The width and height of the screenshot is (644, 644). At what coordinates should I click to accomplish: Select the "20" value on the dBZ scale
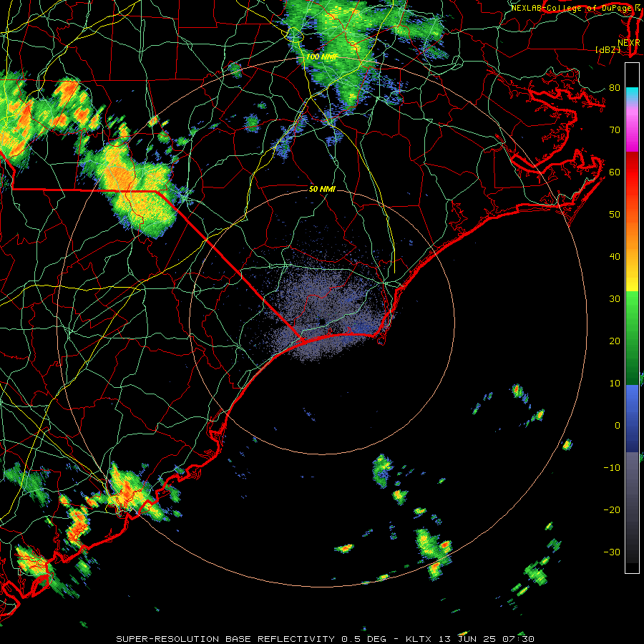coord(615,341)
